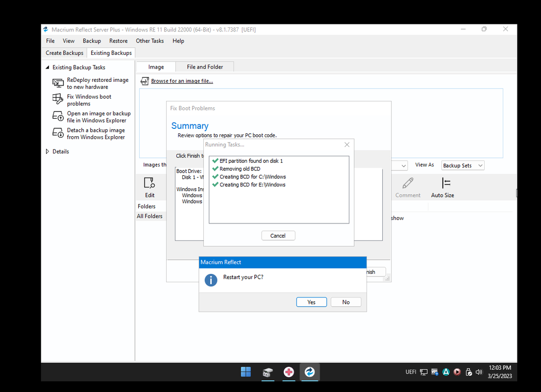Click the Edit toolbar icon
541x392 pixels.
pyautogui.click(x=149, y=183)
